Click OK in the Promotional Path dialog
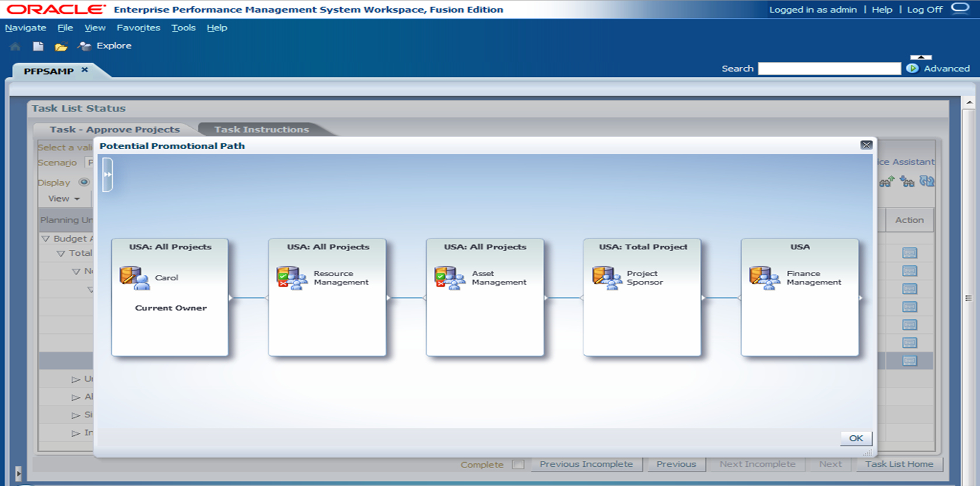This screenshot has height=486, width=980. click(x=856, y=438)
